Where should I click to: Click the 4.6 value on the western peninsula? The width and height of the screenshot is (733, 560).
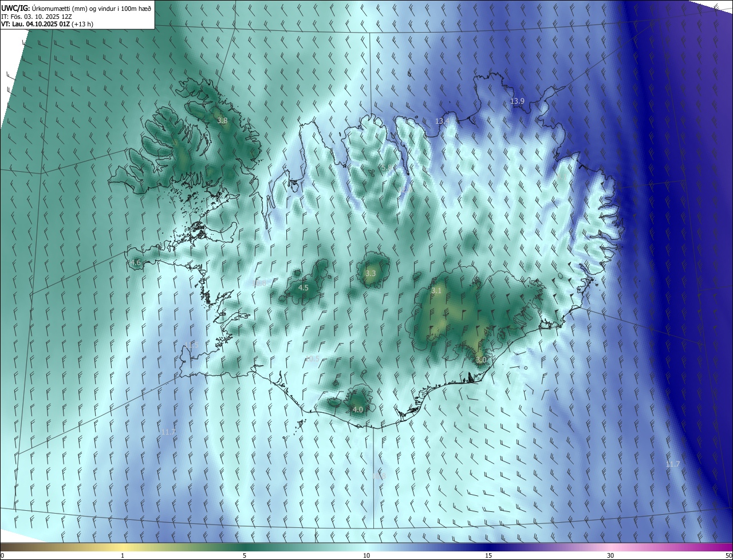coord(136,263)
